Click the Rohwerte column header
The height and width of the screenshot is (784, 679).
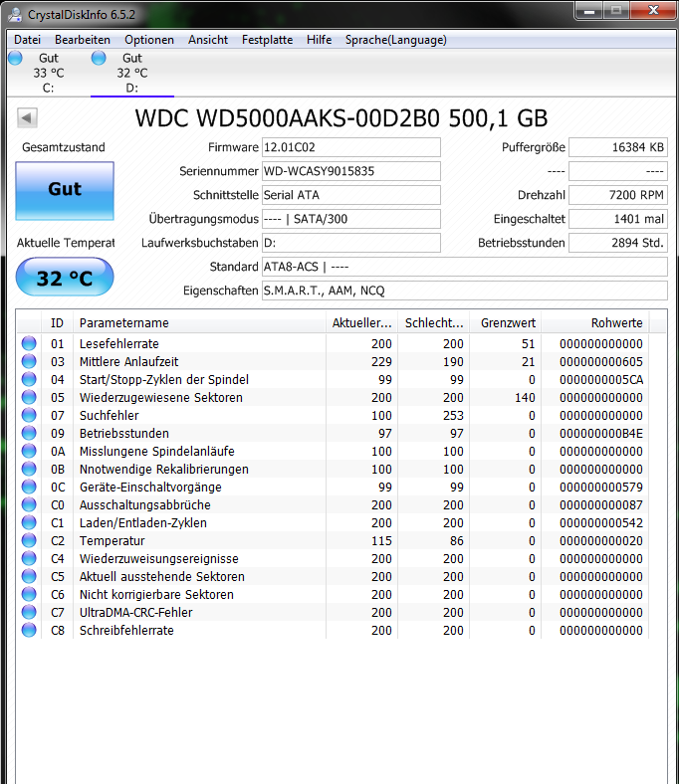pyautogui.click(x=595, y=323)
